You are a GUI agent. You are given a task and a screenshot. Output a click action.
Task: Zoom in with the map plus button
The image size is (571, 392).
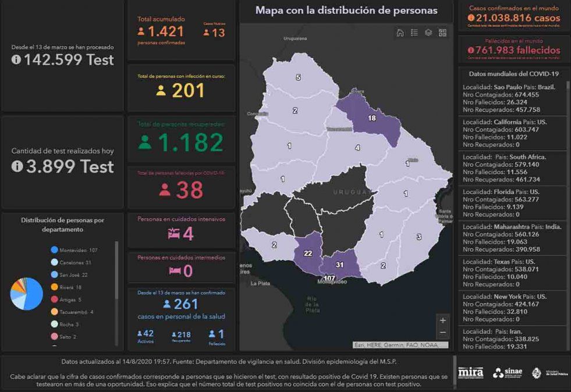pyautogui.click(x=443, y=320)
